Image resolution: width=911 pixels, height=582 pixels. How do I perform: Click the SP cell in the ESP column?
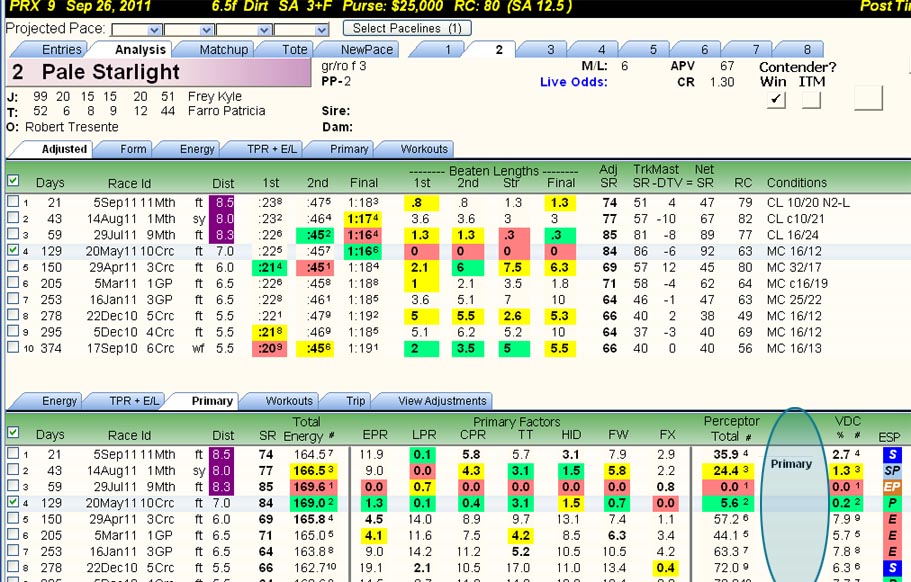pos(892,470)
